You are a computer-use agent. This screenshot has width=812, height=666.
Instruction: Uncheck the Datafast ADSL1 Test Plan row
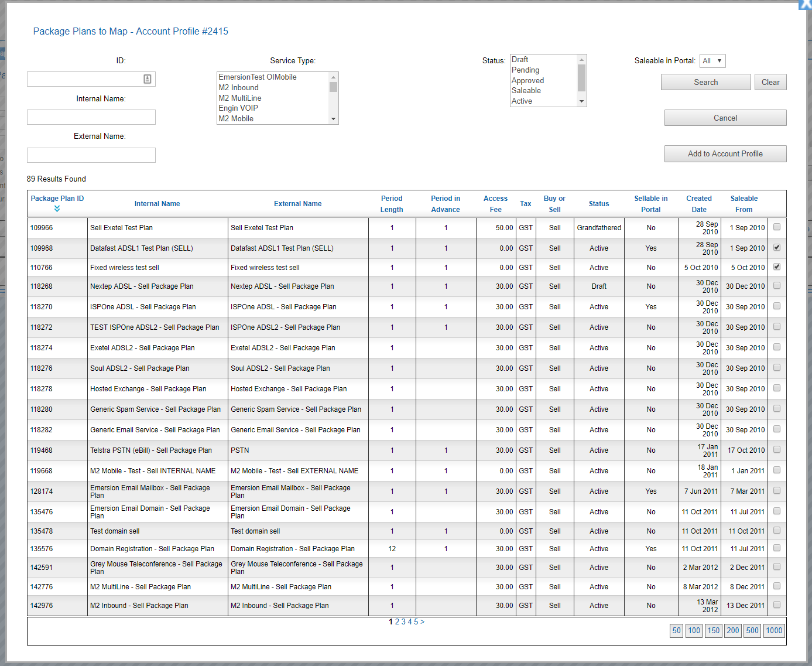pyautogui.click(x=777, y=248)
